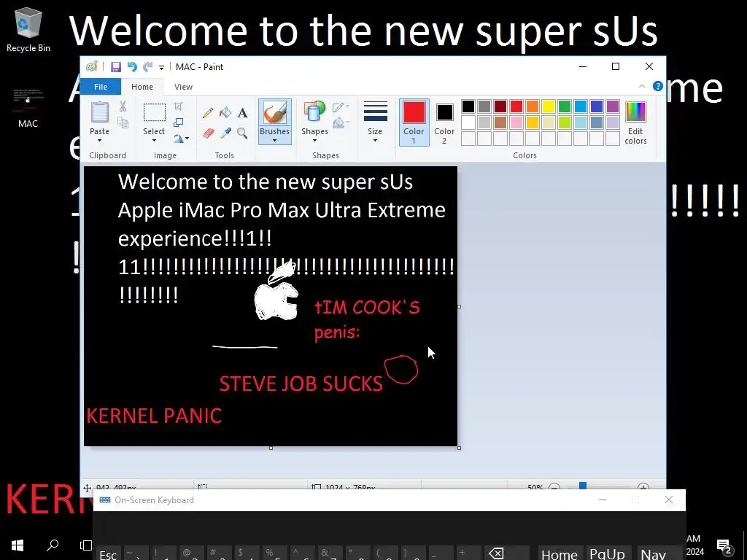Click the Size line thickness icon
The width and height of the screenshot is (747, 560).
375,112
